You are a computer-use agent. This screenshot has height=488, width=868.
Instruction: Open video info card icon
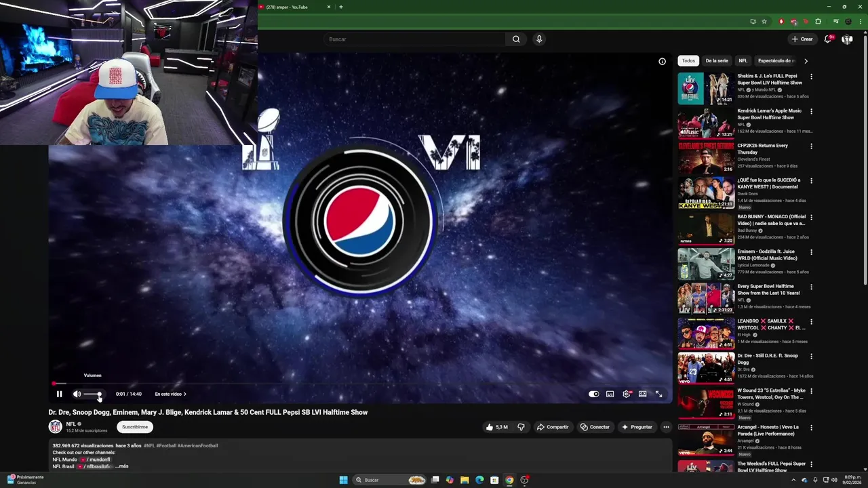pos(663,61)
